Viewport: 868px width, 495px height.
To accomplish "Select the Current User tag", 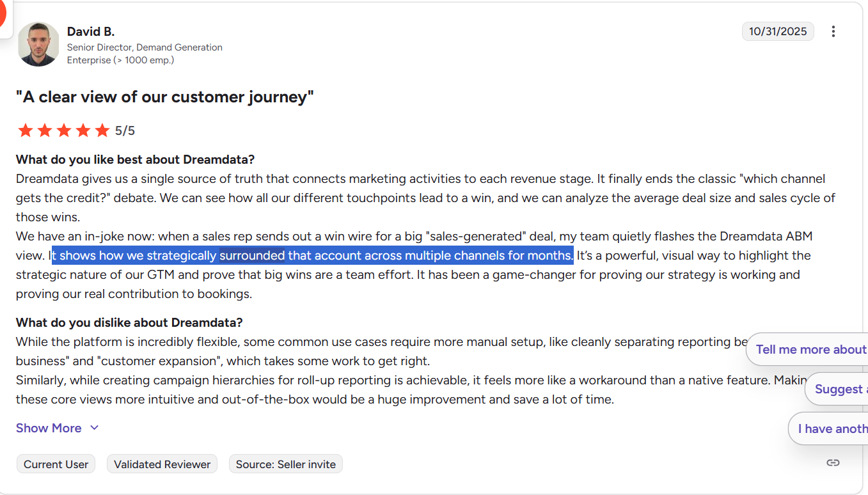I will click(56, 464).
